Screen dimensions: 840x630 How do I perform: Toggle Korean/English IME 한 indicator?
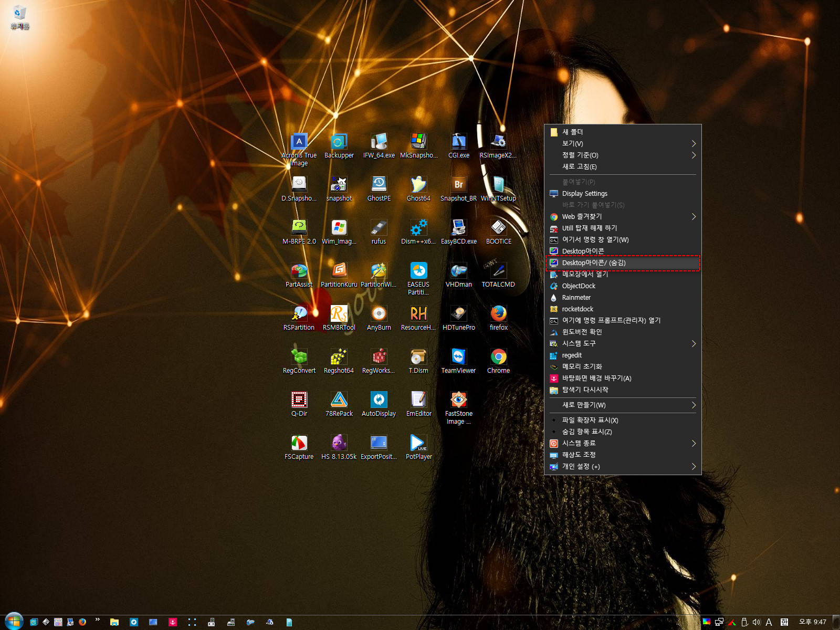click(784, 622)
